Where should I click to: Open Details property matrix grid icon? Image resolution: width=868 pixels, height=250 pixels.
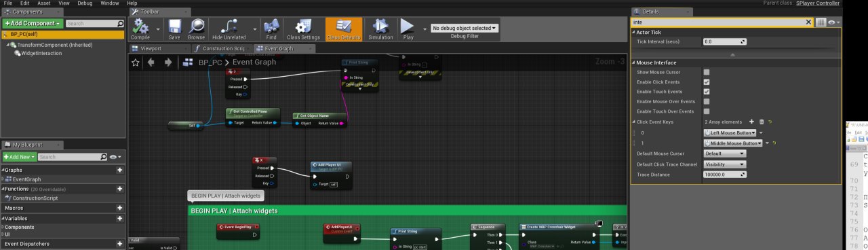pos(821,22)
